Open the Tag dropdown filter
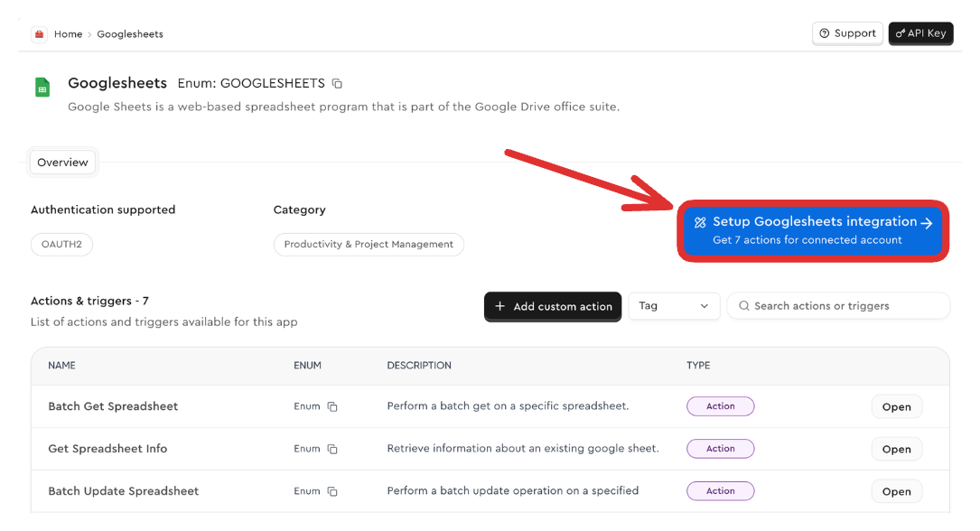Viewport: 980px width, 531px height. coord(674,306)
